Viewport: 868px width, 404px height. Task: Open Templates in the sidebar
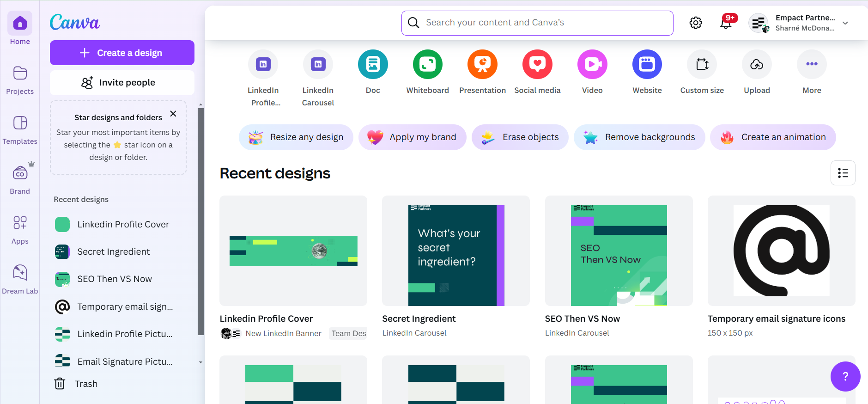click(20, 130)
